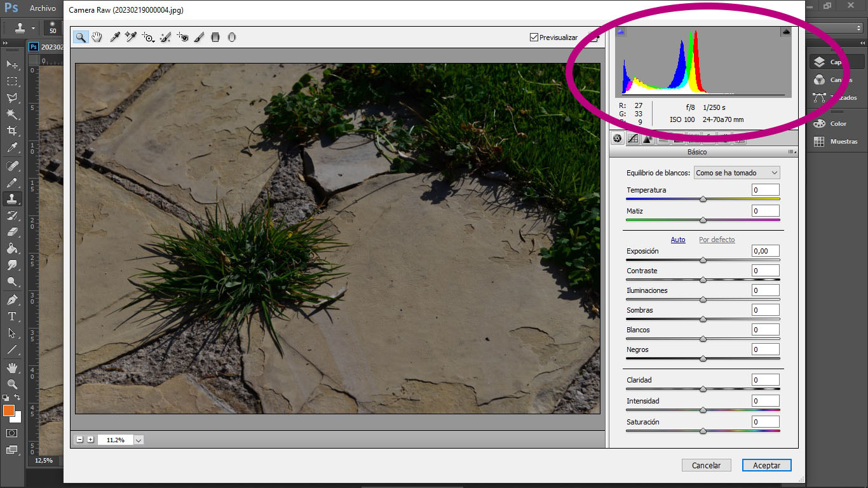This screenshot has height=488, width=868.
Task: Open the Básico panel options menu
Action: tap(792, 152)
